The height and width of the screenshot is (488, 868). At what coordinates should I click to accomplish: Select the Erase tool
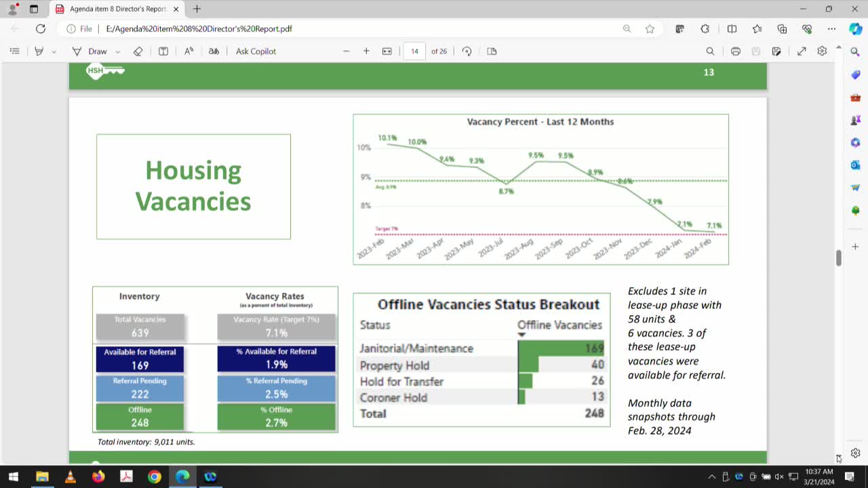point(138,51)
